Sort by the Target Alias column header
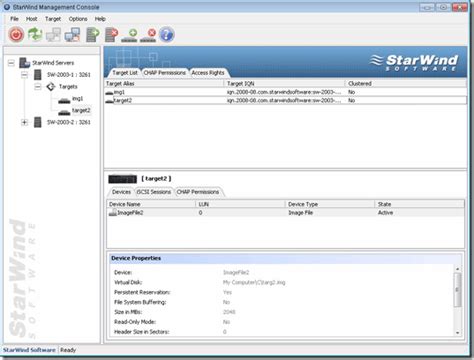Image resolution: width=474 pixels, height=360 pixels. [x=164, y=84]
